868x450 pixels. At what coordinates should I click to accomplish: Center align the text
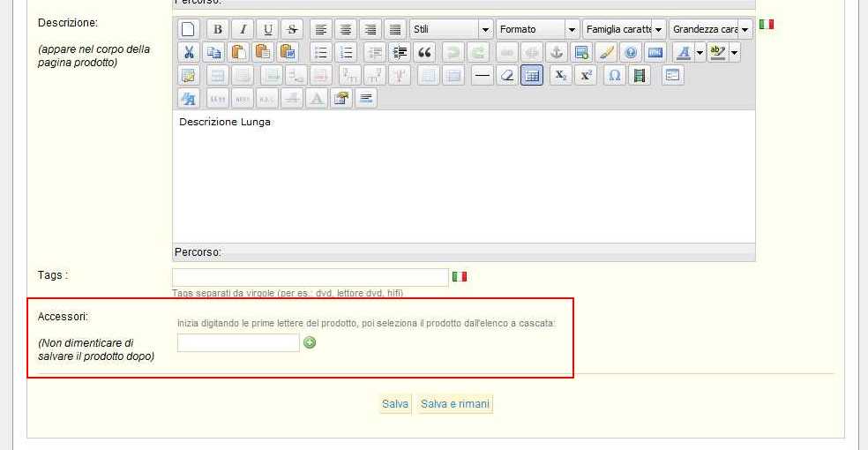346,29
